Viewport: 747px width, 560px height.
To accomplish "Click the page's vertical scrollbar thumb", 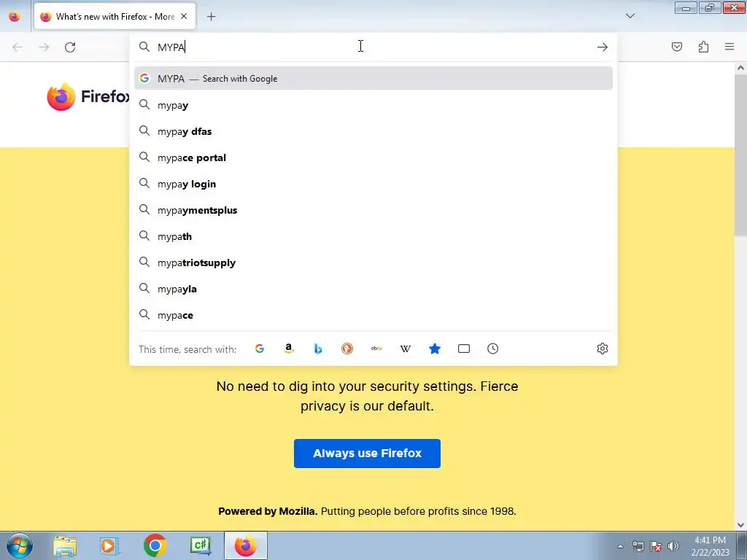I will point(741,155).
